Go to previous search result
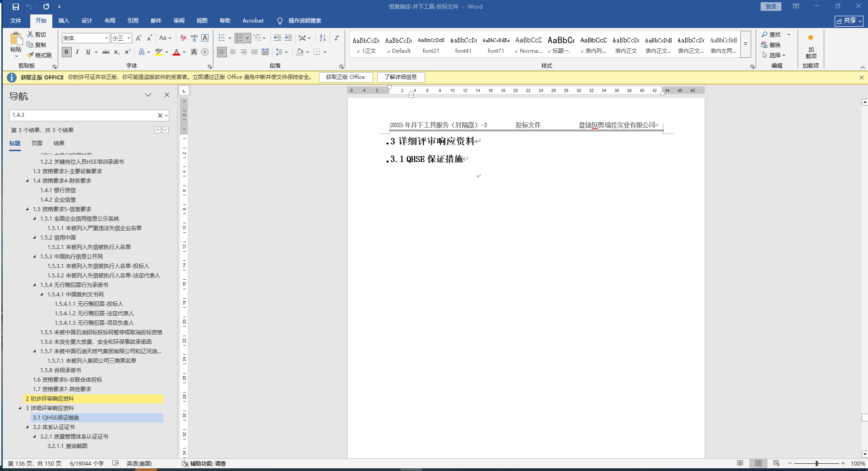Image resolution: width=868 pixels, height=471 pixels. pyautogui.click(x=157, y=130)
